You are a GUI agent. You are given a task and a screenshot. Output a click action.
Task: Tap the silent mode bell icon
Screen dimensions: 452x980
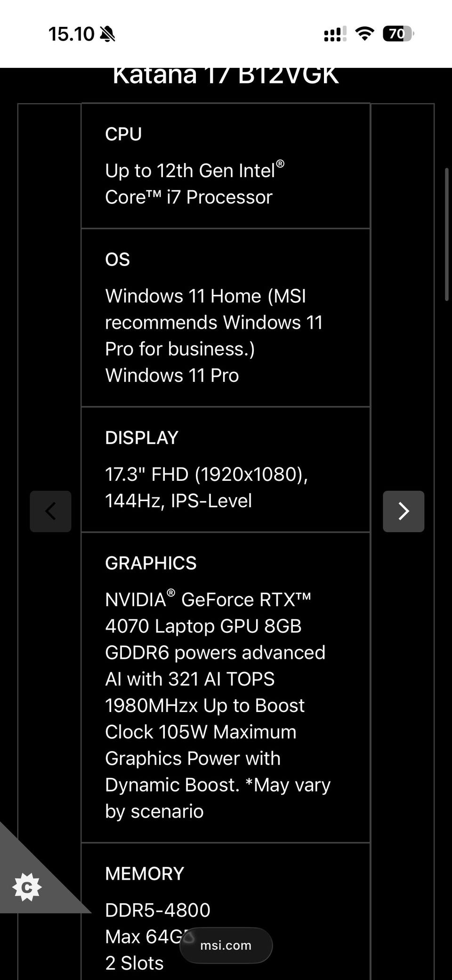pos(108,34)
